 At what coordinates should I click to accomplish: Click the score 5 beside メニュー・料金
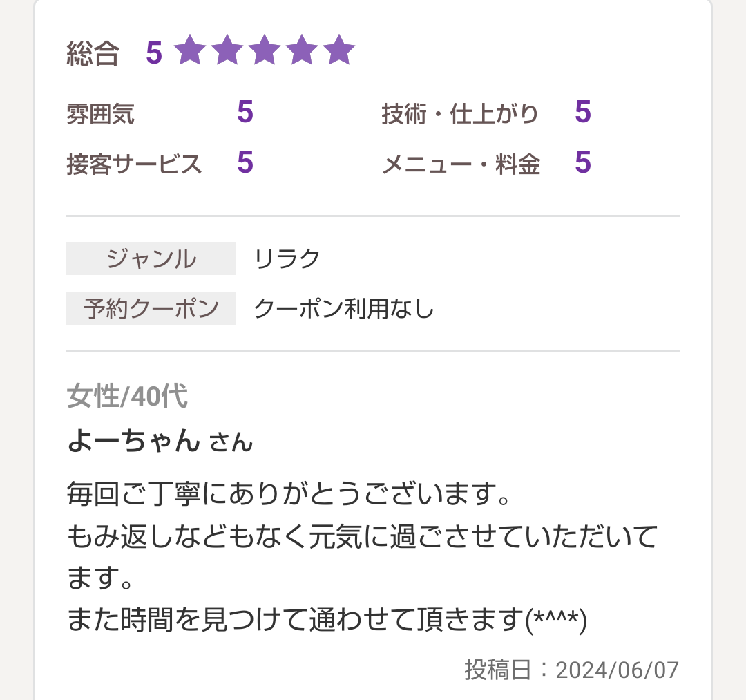pos(583,162)
